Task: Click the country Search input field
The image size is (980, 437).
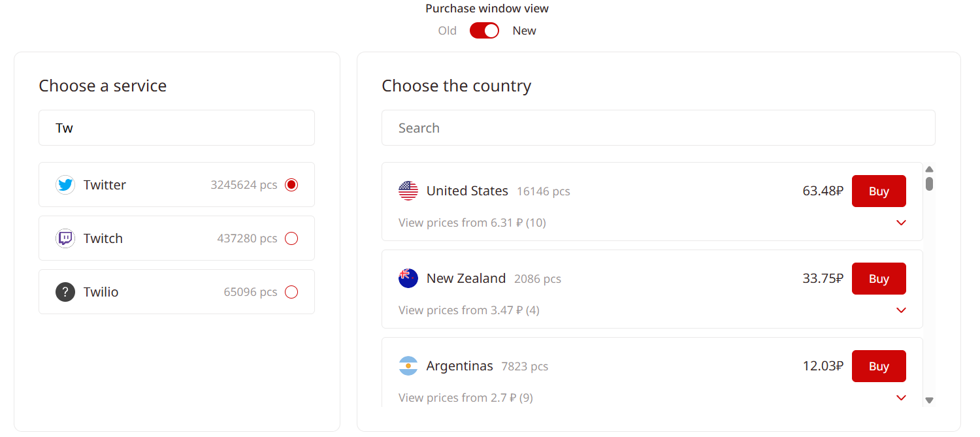Action: pyautogui.click(x=659, y=128)
